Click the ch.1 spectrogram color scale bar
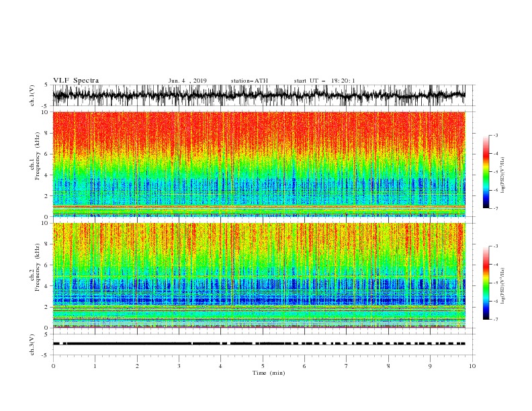The image size is (532, 411). 486,172
